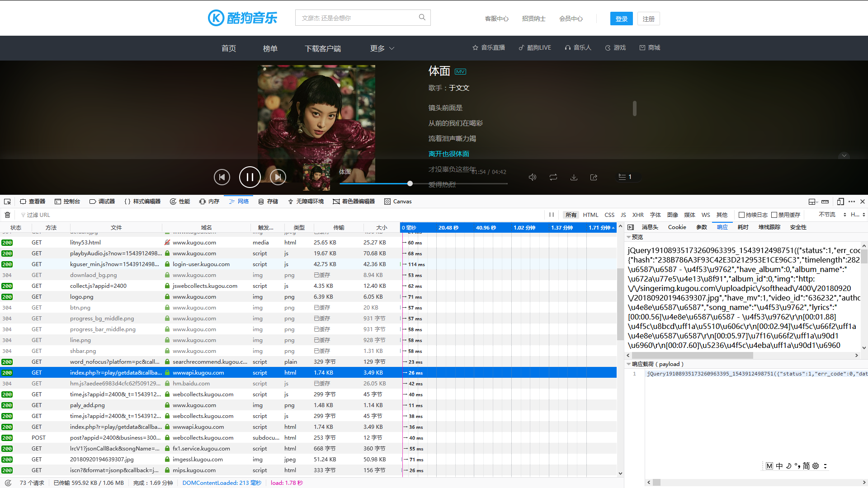868x488 pixels.
Task: Filter requests by WS type
Action: click(706, 215)
